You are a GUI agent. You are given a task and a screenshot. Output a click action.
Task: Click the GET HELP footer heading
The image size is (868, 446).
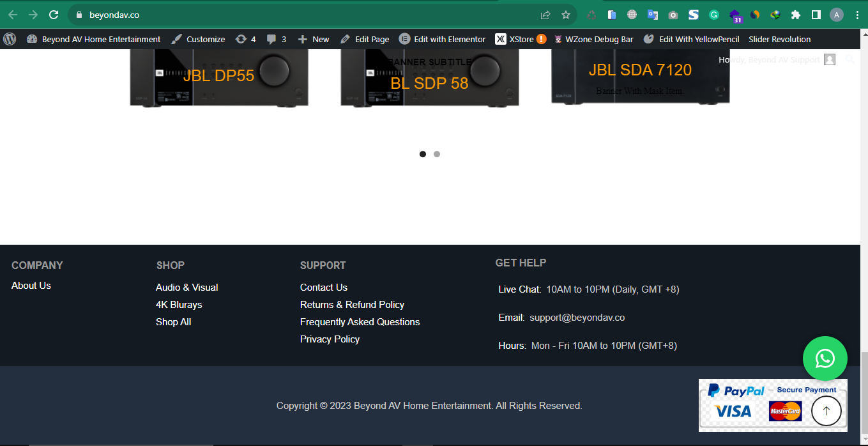click(521, 263)
